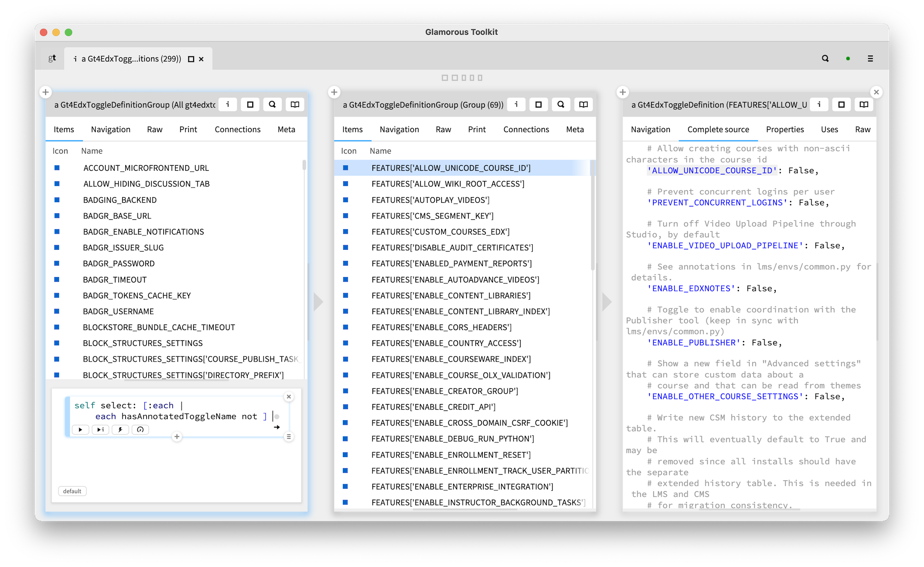Image resolution: width=924 pixels, height=567 pixels.
Task: Click the Group (69) list scrollbar
Action: click(593, 215)
